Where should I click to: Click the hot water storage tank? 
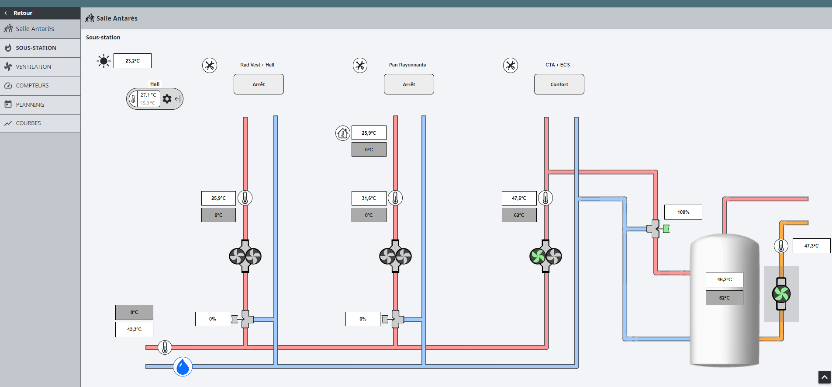(724, 300)
